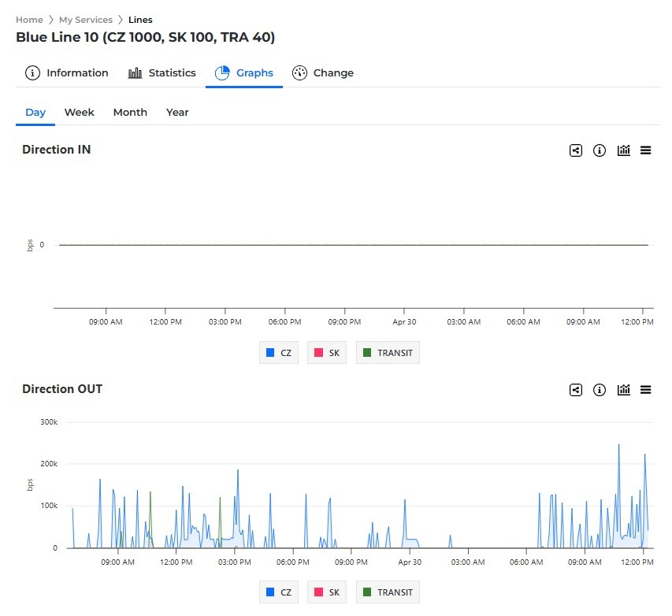Open the Information tab
Viewport: 672px width, 616px height.
(x=67, y=73)
